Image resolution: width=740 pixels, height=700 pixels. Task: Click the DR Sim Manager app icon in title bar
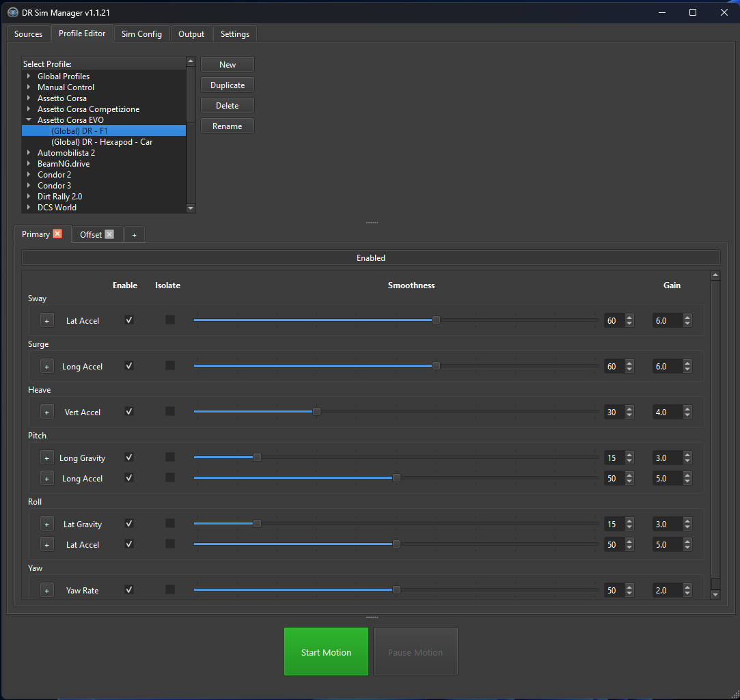(13, 12)
